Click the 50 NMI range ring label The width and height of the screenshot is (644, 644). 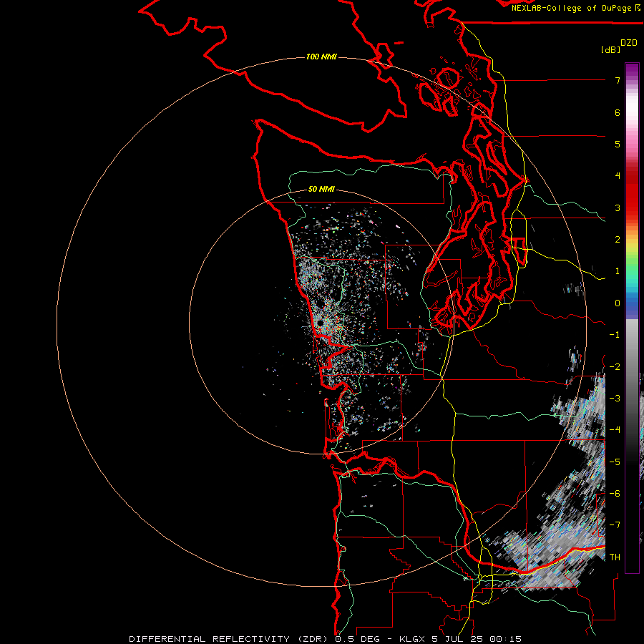point(321,189)
